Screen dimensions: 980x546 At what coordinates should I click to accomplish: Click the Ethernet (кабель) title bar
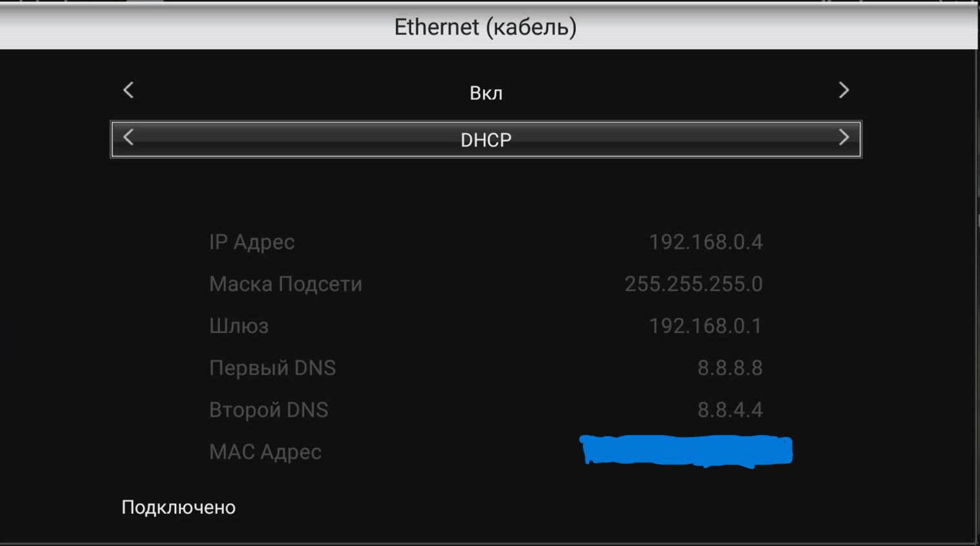pos(485,26)
